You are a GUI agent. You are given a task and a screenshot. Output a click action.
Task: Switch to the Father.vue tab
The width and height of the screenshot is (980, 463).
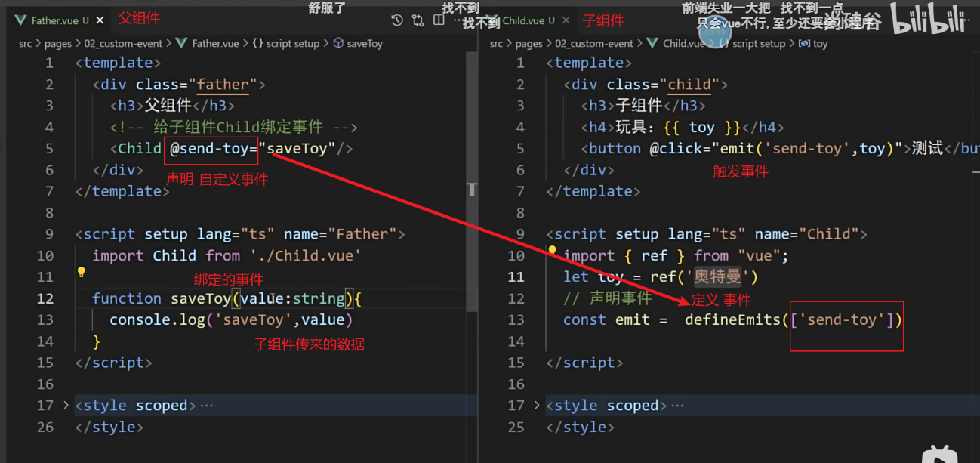[53, 20]
